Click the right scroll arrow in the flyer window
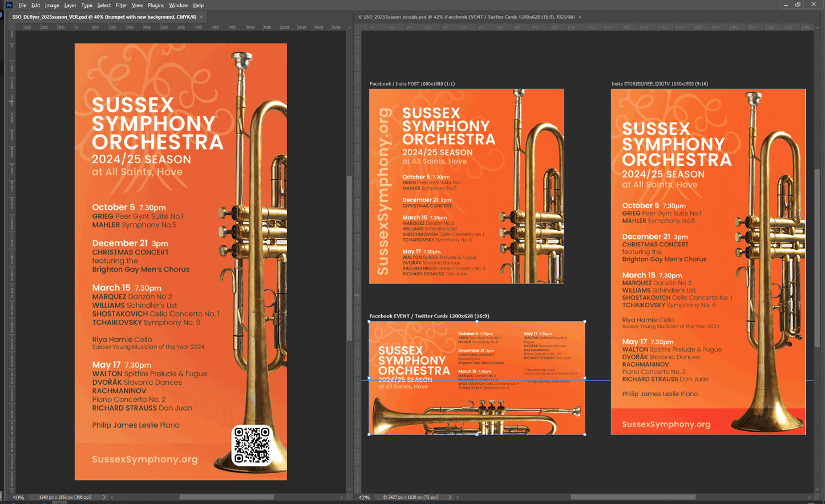825x504 pixels. (x=342, y=497)
